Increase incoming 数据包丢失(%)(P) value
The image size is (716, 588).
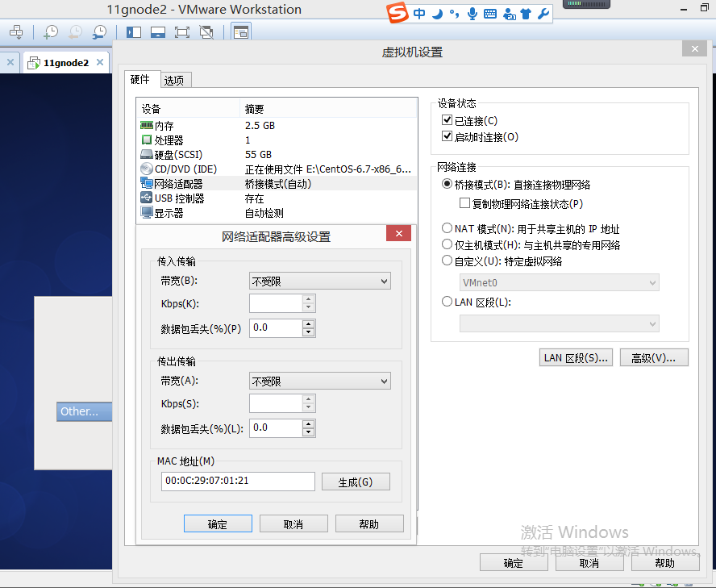tap(309, 324)
